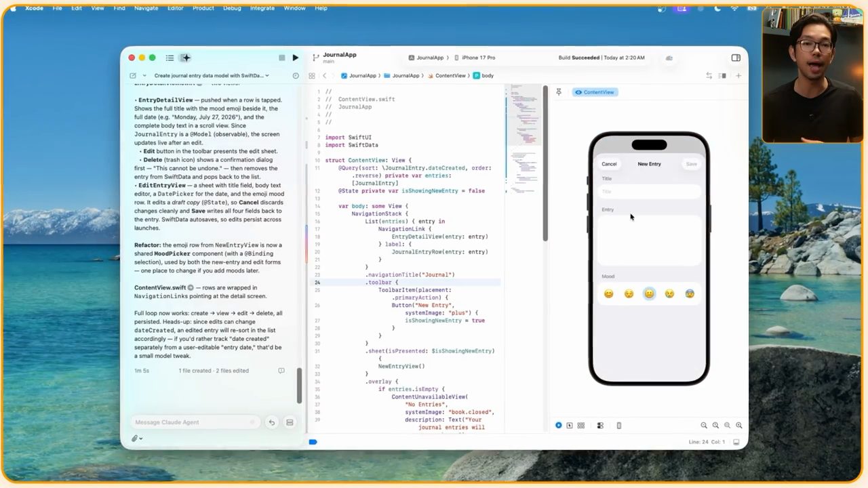
Task: Pick the highlighted neutral mood emoji
Action: [649, 293]
